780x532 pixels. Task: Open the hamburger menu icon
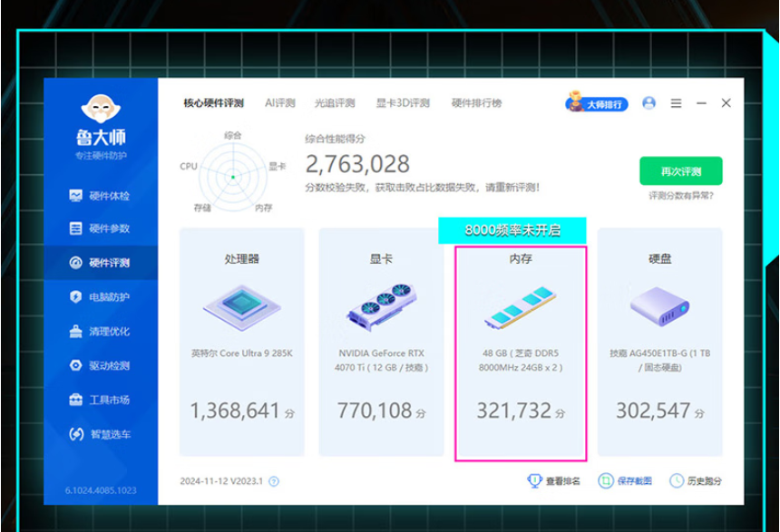tap(676, 103)
